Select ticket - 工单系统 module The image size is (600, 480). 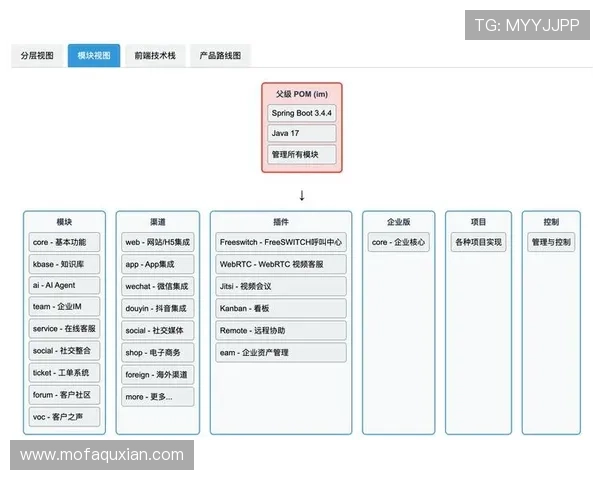click(x=64, y=373)
